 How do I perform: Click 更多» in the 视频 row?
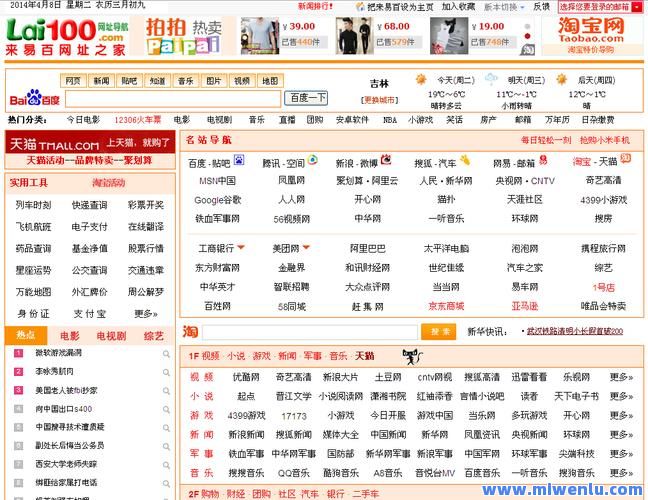(621, 377)
